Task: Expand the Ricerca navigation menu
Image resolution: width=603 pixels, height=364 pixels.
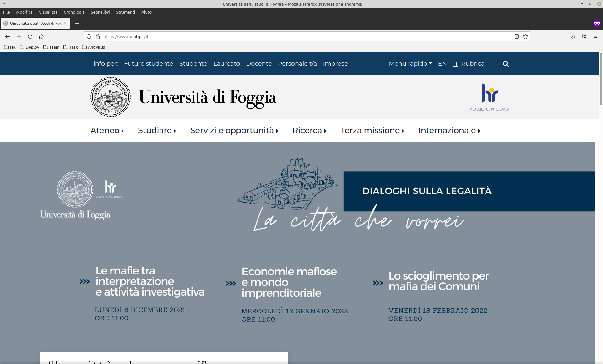Action: [309, 130]
